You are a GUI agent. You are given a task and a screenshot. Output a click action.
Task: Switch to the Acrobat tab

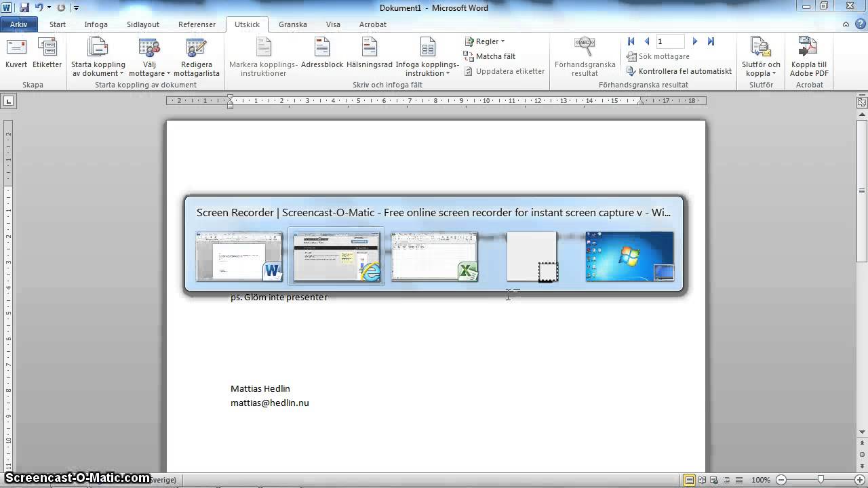(x=373, y=24)
